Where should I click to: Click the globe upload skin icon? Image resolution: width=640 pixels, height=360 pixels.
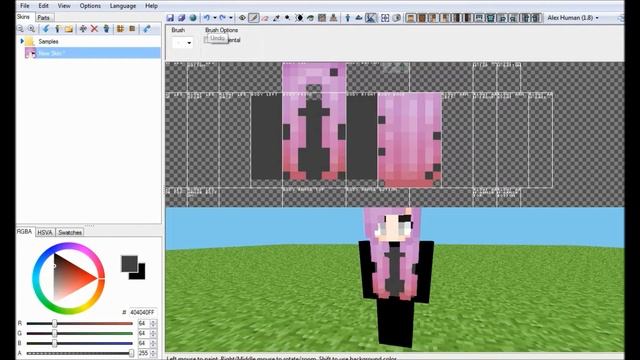click(193, 18)
